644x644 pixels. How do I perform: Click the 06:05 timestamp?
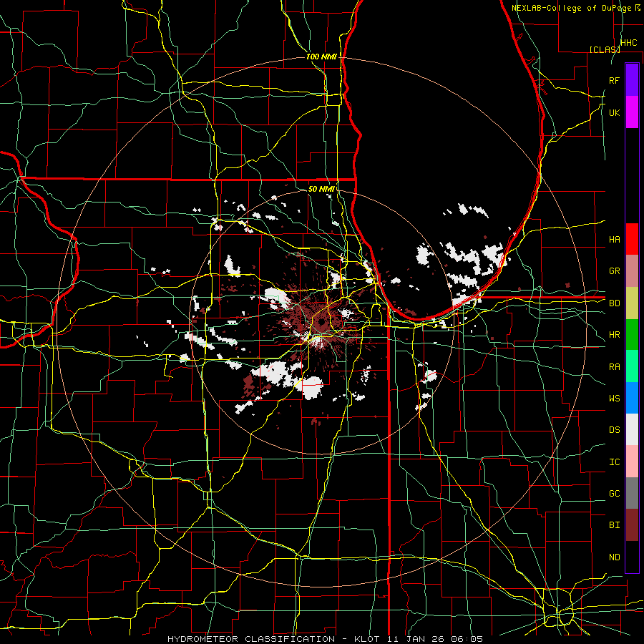pyautogui.click(x=467, y=639)
